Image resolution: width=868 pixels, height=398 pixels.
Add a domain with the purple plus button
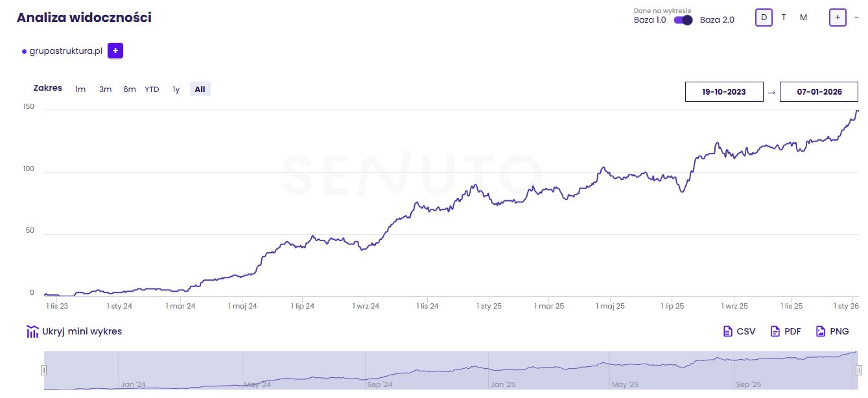pyautogui.click(x=115, y=51)
